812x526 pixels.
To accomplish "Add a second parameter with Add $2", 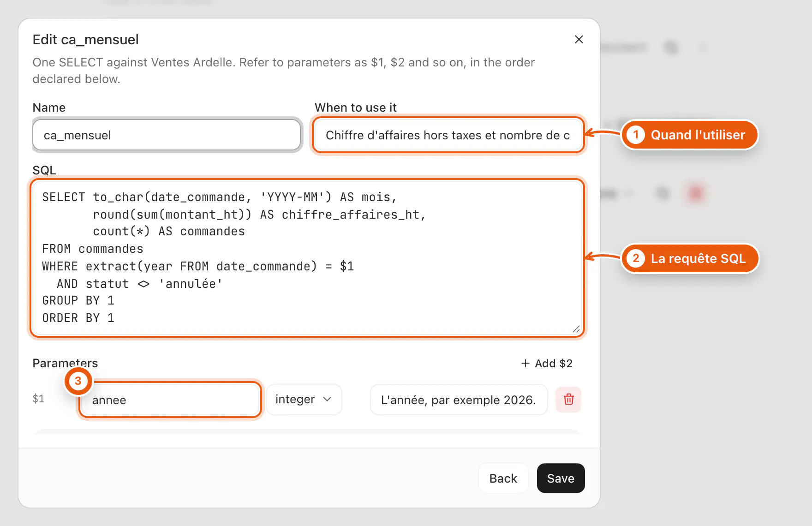I will pyautogui.click(x=547, y=364).
